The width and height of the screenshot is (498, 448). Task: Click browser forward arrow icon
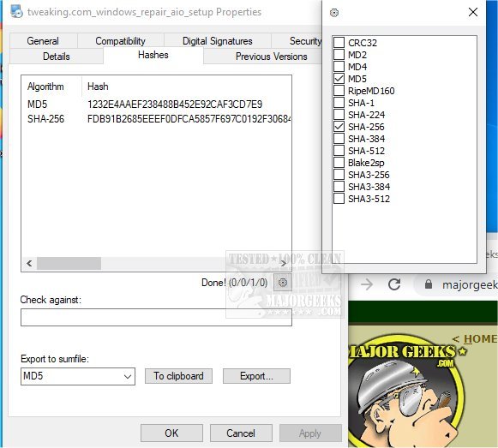[367, 284]
